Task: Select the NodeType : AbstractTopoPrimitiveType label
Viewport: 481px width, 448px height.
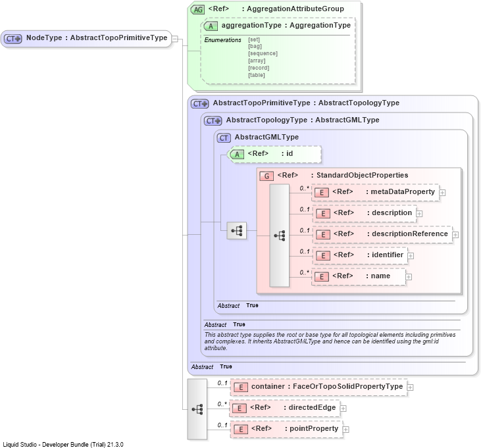Action: click(x=97, y=37)
